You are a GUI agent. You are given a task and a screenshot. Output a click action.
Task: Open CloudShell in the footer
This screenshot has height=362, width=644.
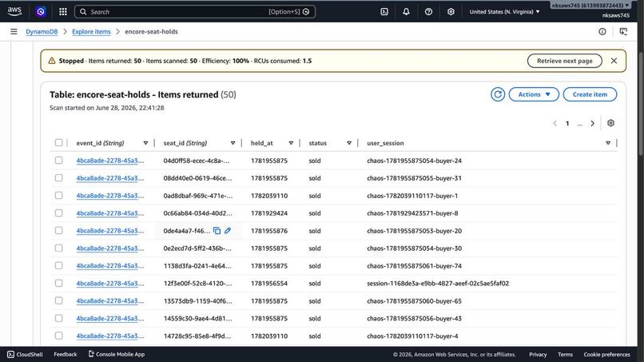[x=25, y=354]
